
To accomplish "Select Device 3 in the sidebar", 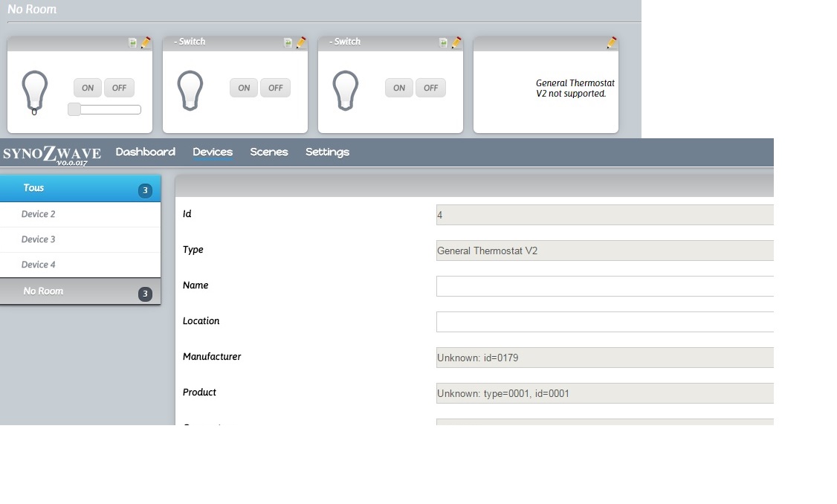I will click(x=80, y=239).
